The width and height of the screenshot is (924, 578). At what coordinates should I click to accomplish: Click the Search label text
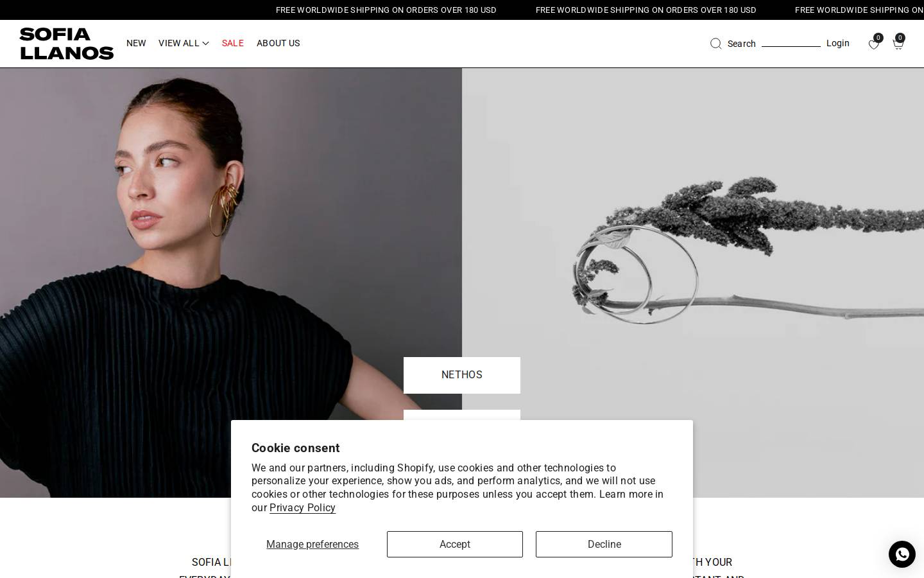coord(742,44)
